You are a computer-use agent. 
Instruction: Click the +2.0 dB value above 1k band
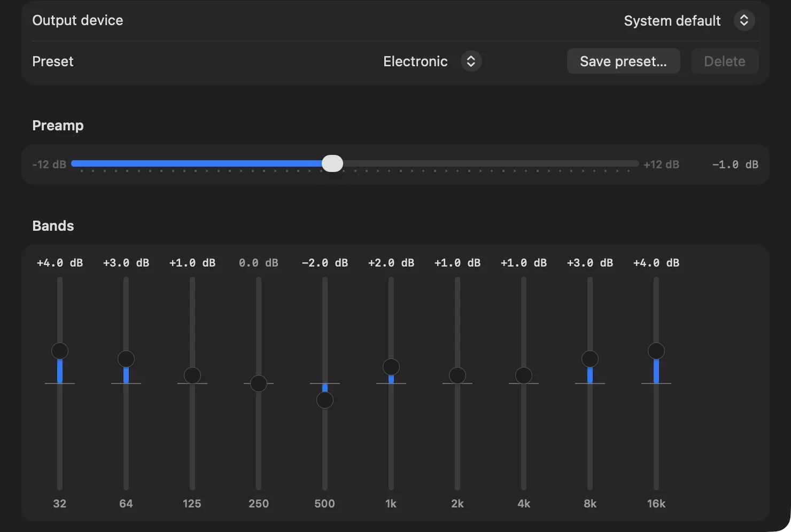click(391, 263)
